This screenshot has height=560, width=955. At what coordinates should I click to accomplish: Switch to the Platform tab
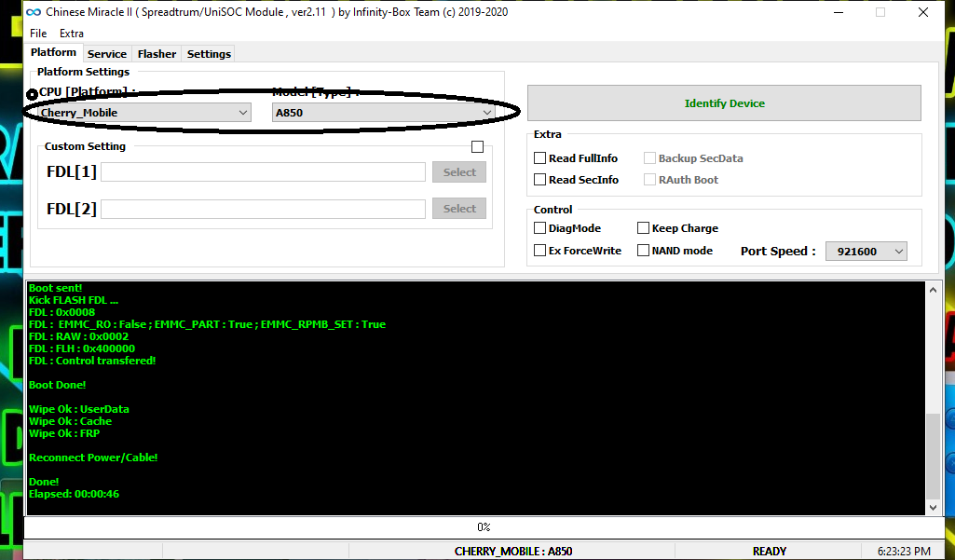(54, 52)
